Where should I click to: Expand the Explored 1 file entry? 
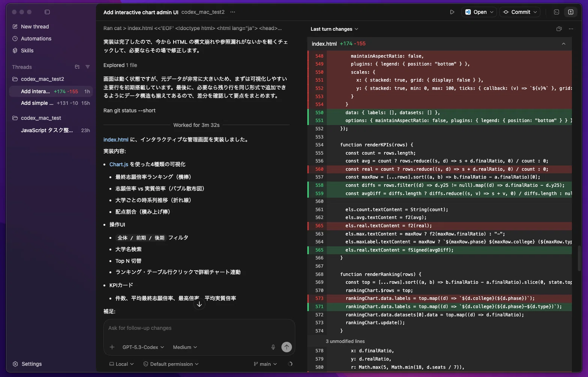(x=120, y=65)
